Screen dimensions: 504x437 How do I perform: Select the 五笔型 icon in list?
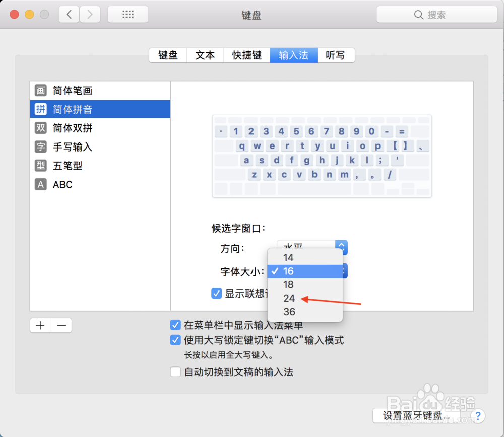click(x=41, y=166)
